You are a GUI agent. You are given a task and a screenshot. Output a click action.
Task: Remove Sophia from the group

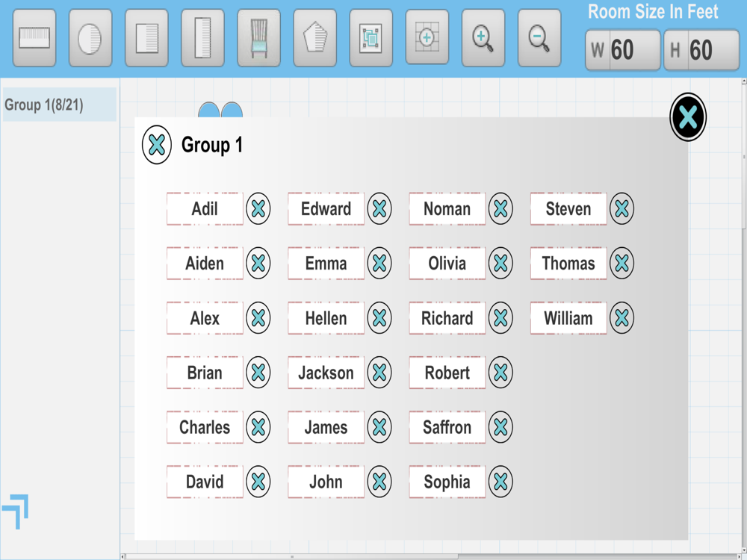point(500,482)
